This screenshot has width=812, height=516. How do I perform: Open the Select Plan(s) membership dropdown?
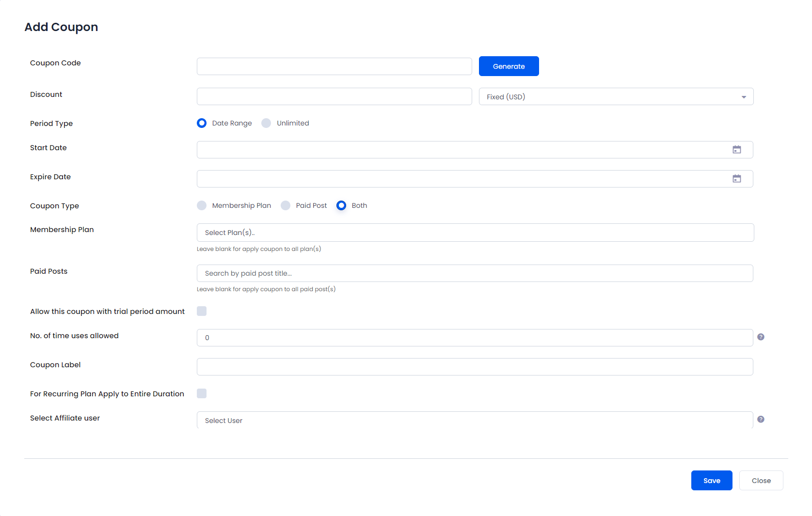pos(475,233)
